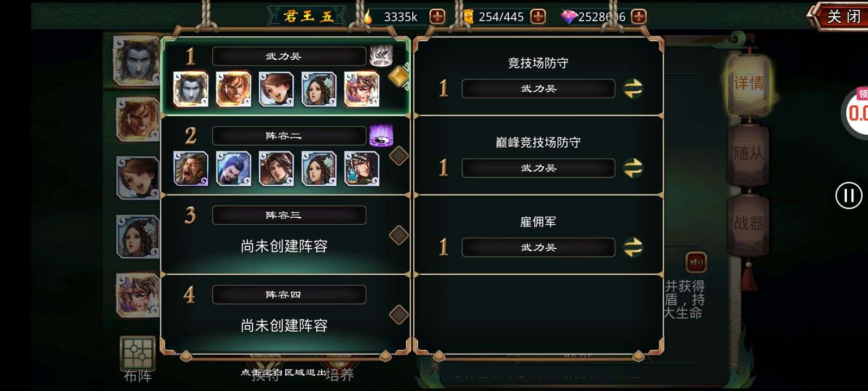Click the formation grid icon above 布阵
The width and height of the screenshot is (868, 391).
[137, 352]
